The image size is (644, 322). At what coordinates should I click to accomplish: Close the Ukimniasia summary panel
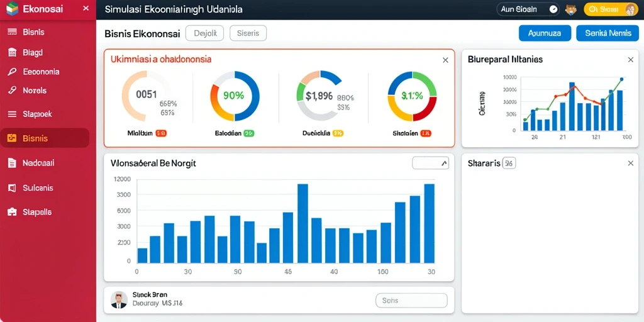coord(445,60)
